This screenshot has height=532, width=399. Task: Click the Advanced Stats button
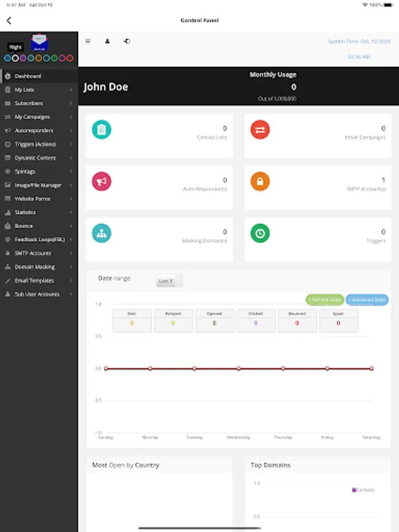click(x=367, y=300)
